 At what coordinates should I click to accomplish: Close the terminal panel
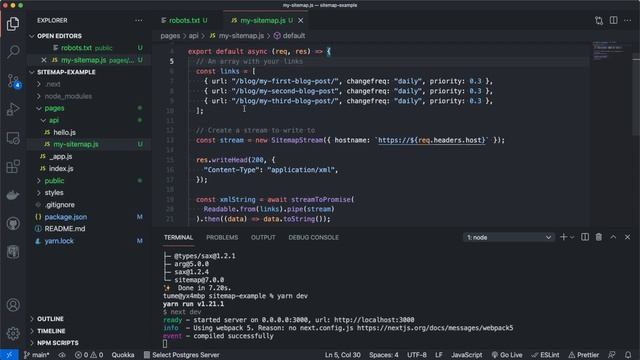click(x=627, y=237)
